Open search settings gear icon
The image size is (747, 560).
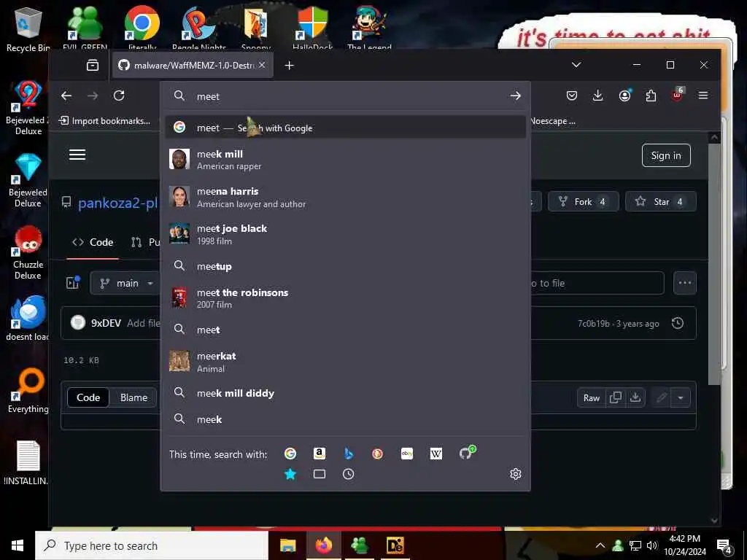(x=516, y=474)
